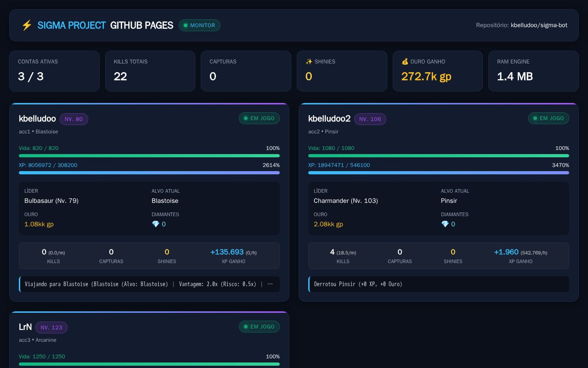This screenshot has height=368, width=588.
Task: Click the LrN account name
Action: pos(25,327)
